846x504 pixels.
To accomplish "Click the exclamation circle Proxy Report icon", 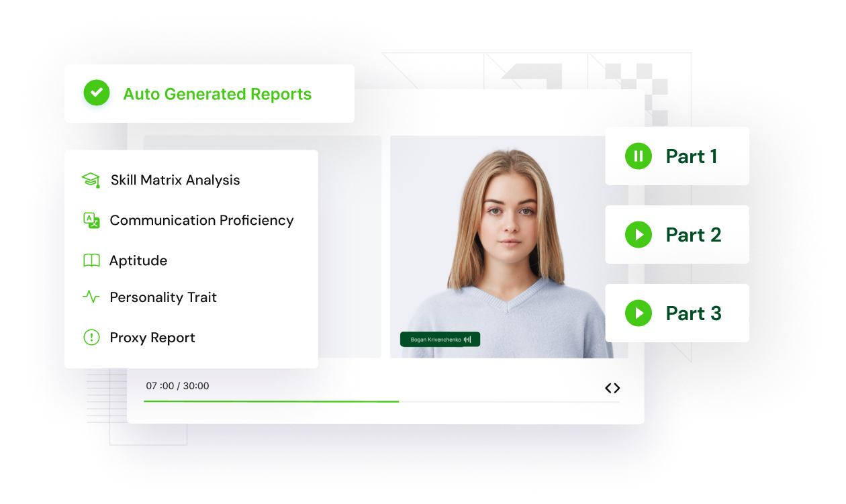I will tap(91, 338).
